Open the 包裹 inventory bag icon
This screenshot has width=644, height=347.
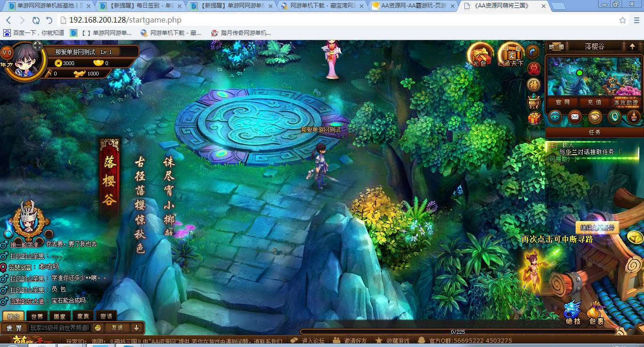coord(596,312)
